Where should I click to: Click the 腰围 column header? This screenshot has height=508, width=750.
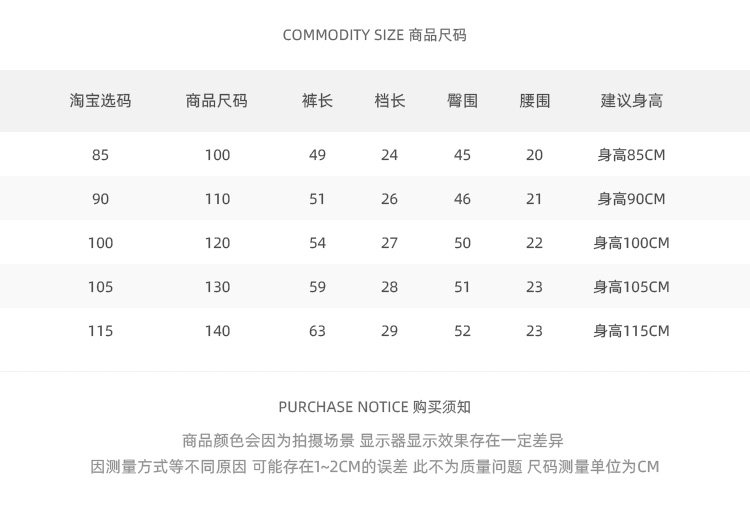[x=534, y=100]
